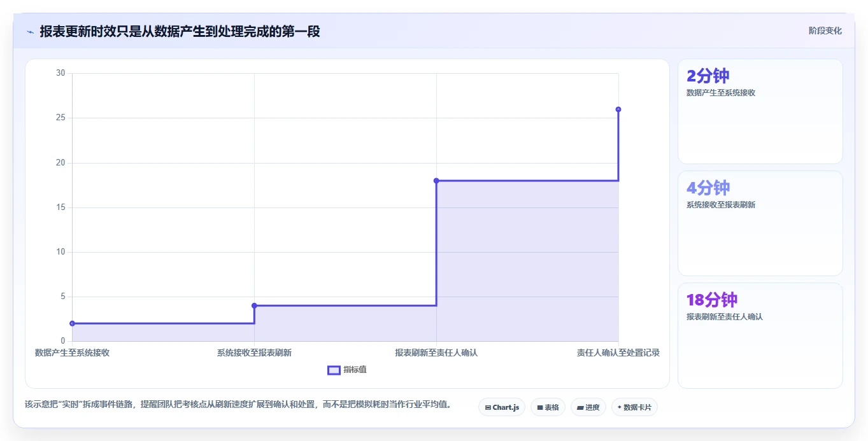
Task: Toggle the 指标值 legend item
Action: pos(347,370)
